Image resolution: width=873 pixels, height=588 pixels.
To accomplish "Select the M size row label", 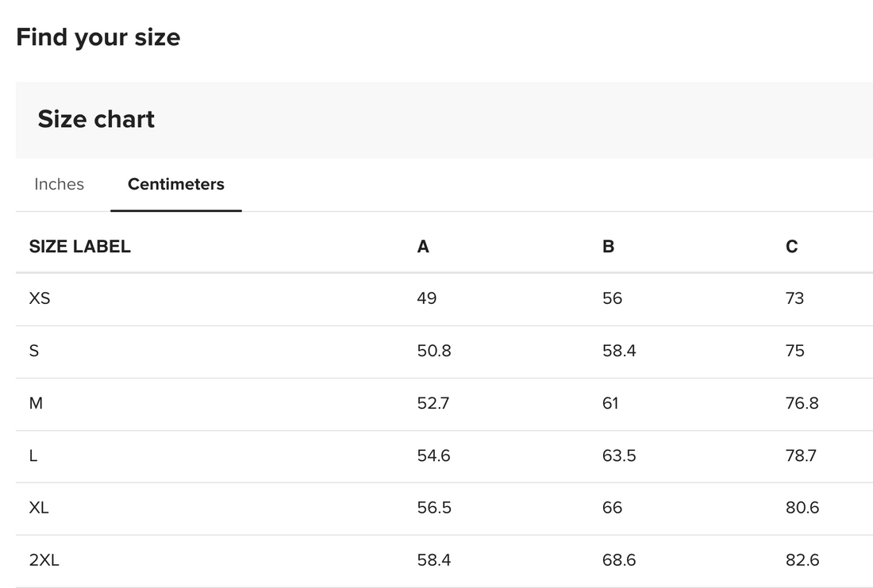I will pyautogui.click(x=36, y=403).
